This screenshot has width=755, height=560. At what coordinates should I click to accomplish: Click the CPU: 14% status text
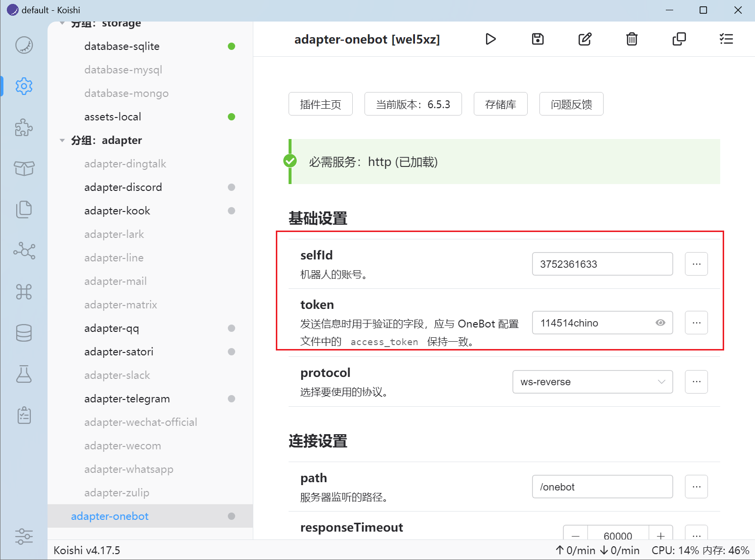(x=675, y=550)
